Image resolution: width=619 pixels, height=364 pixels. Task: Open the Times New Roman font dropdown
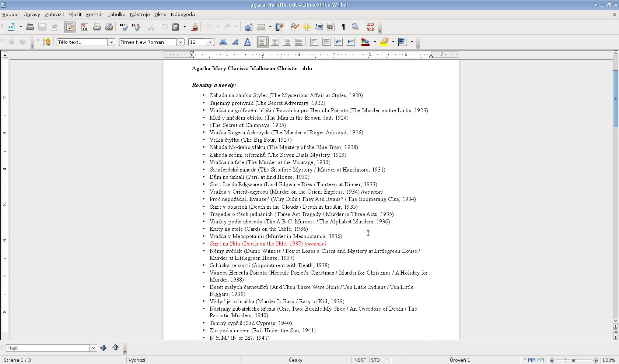click(x=181, y=42)
